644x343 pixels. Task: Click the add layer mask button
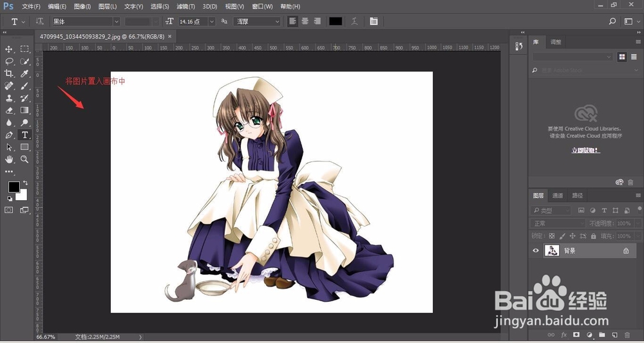pyautogui.click(x=576, y=335)
